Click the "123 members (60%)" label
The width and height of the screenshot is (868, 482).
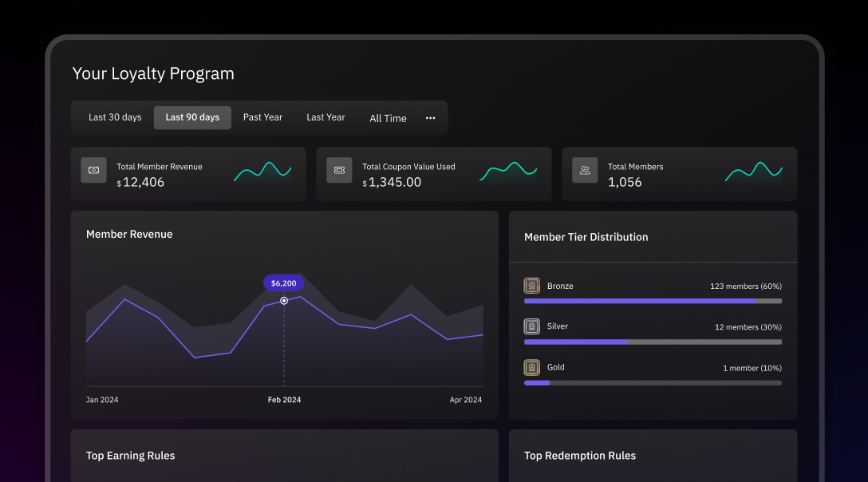pyautogui.click(x=746, y=286)
